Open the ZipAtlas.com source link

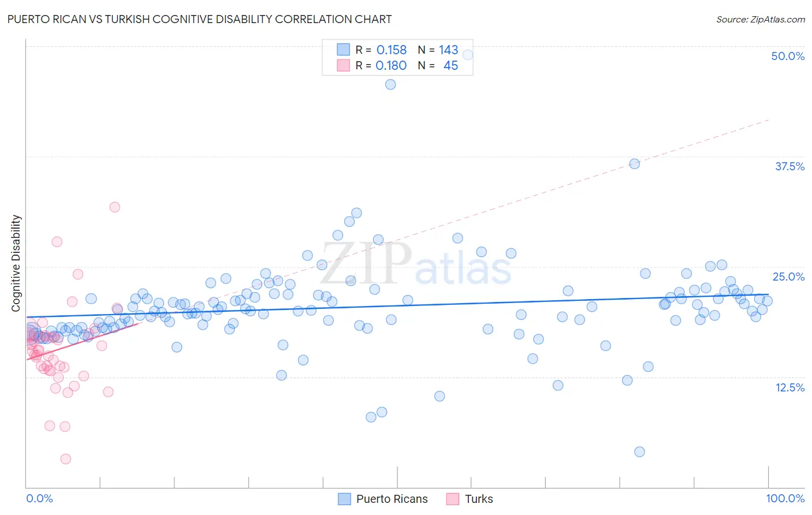pos(761,19)
